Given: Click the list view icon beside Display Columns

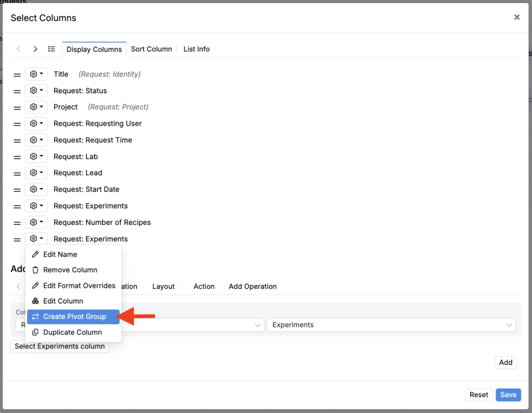Looking at the screenshot, I should pyautogui.click(x=51, y=49).
